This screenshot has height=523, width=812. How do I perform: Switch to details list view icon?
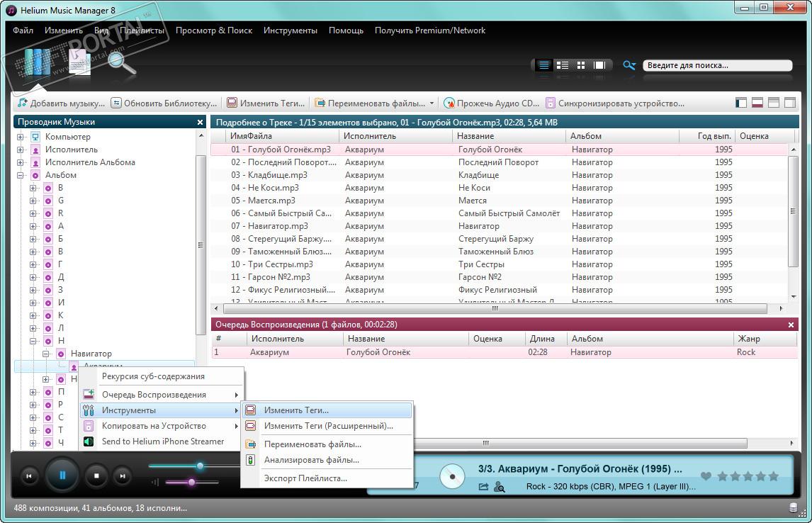(543, 65)
